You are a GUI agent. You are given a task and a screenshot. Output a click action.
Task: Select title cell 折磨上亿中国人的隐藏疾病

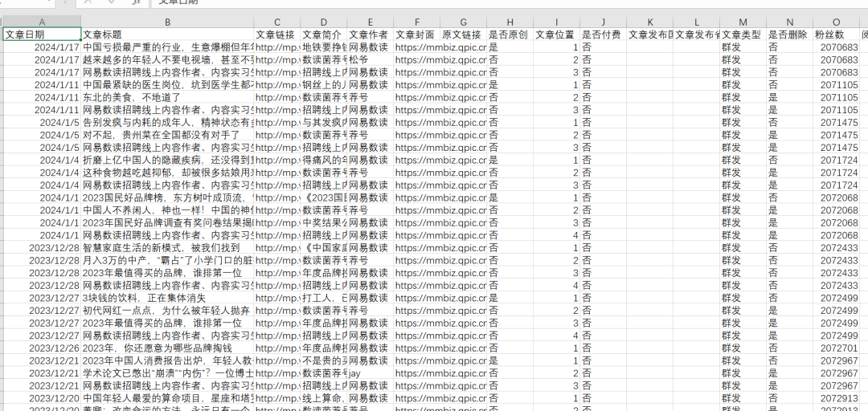(168, 160)
